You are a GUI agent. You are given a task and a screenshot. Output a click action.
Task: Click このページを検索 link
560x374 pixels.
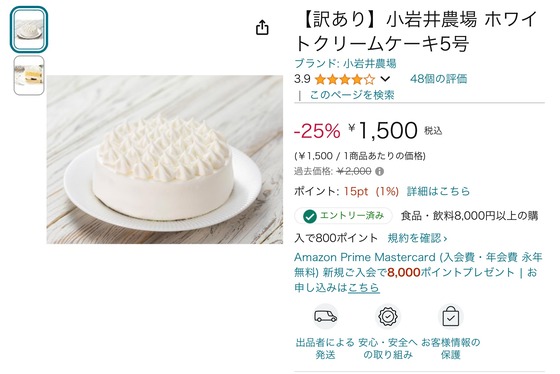click(x=352, y=95)
